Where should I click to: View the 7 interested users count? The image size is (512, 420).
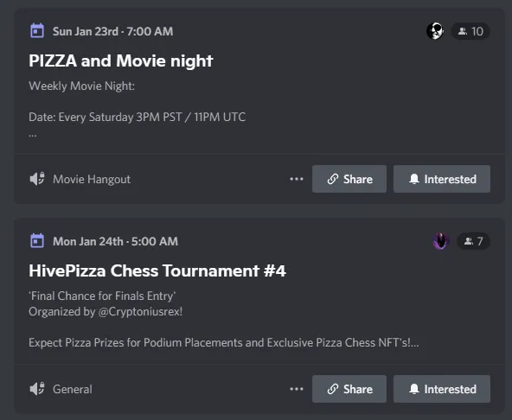click(473, 241)
